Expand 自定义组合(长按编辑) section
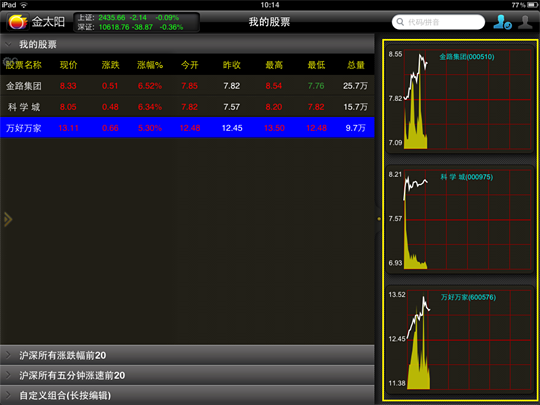 [x=187, y=395]
